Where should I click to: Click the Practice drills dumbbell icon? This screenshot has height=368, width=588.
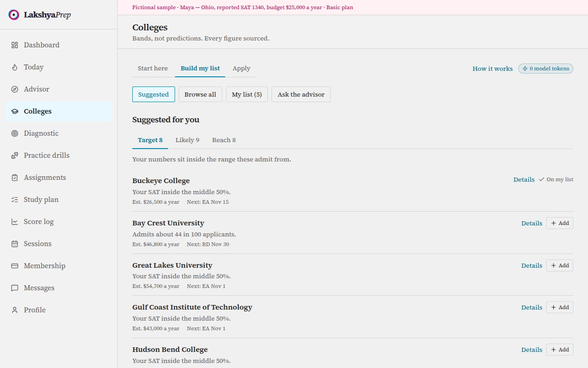pos(15,155)
